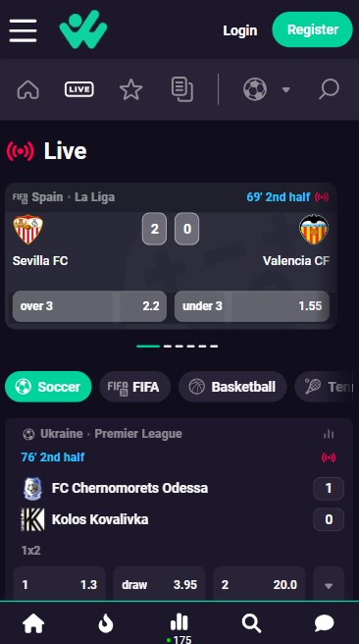Click the Login link
Screen dimensions: 359x644
coord(240,30)
